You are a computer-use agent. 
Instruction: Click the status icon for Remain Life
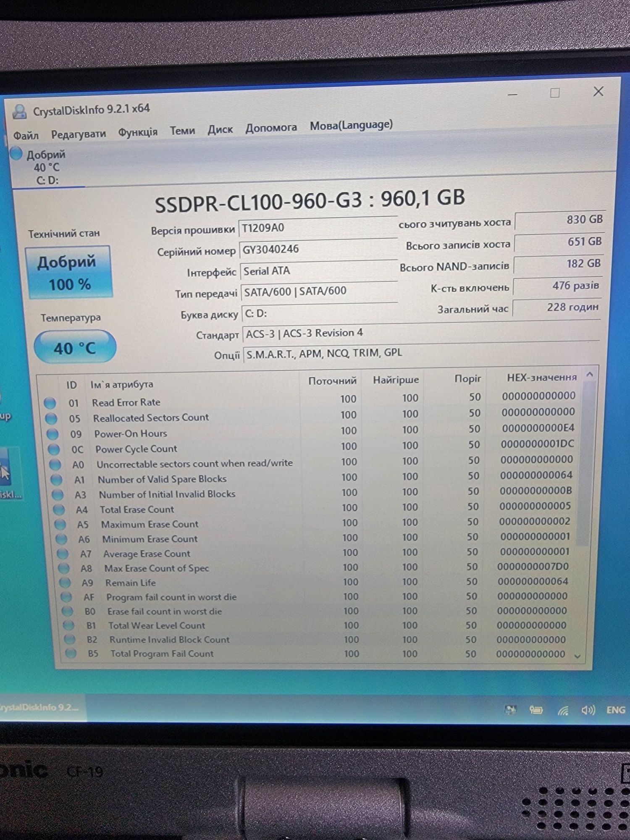[x=65, y=583]
